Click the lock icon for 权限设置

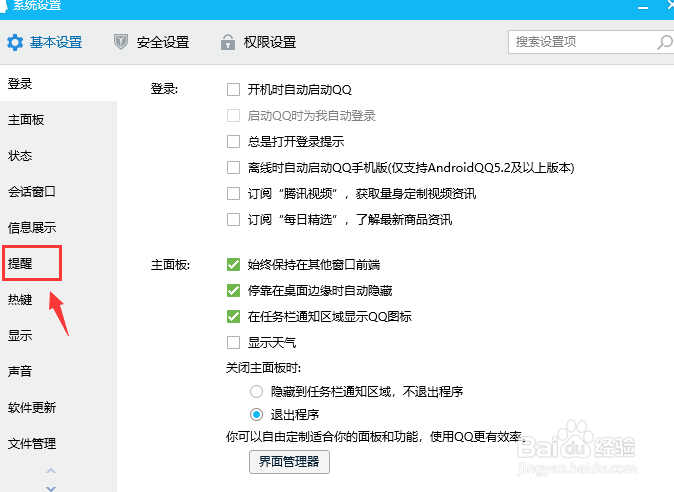[x=228, y=42]
